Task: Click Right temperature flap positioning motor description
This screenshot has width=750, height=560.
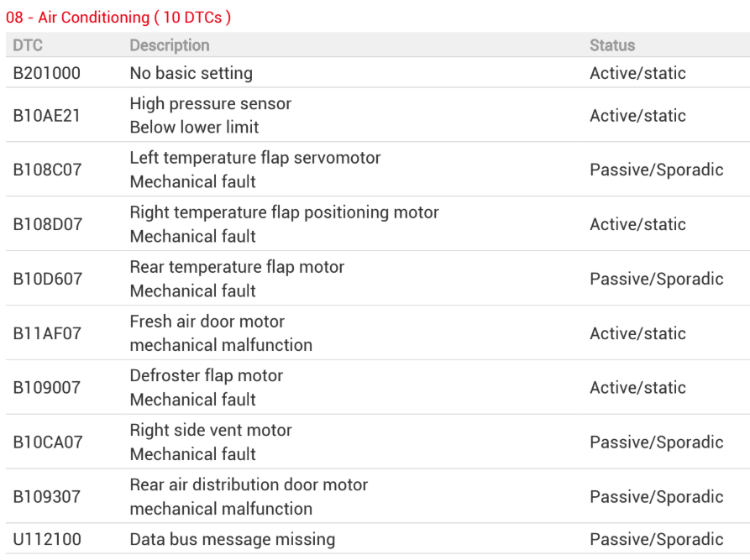Action: point(284,212)
